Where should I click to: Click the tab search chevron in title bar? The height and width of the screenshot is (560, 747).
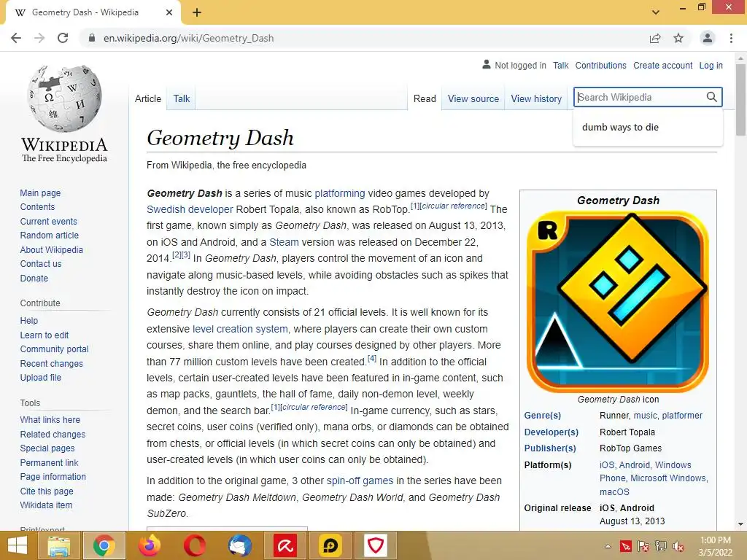pyautogui.click(x=656, y=12)
